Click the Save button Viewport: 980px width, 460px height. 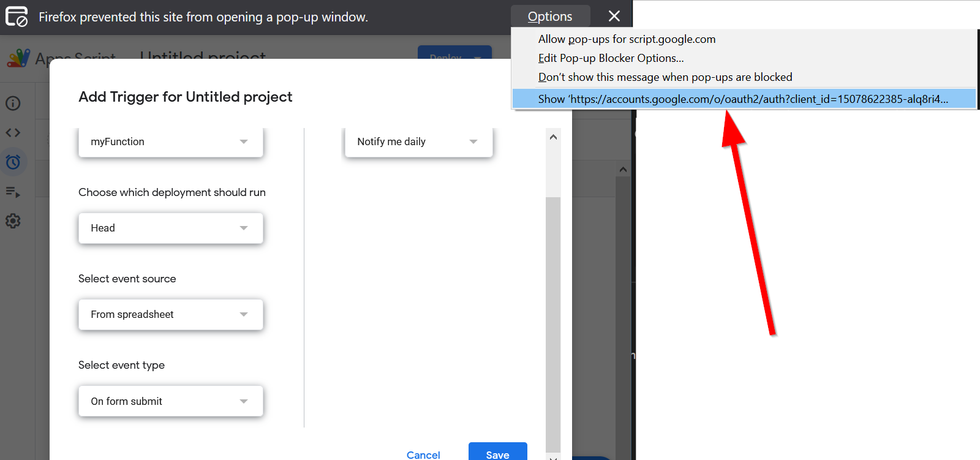coord(497,454)
